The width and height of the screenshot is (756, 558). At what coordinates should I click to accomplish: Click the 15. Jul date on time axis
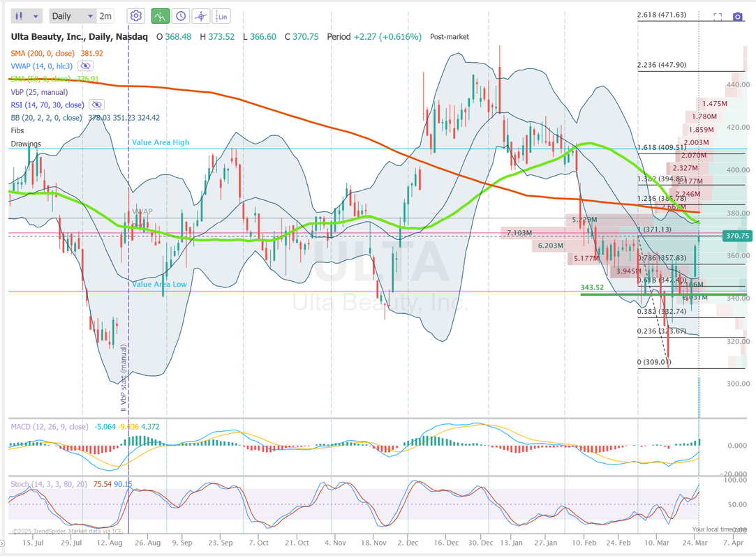tap(33, 543)
